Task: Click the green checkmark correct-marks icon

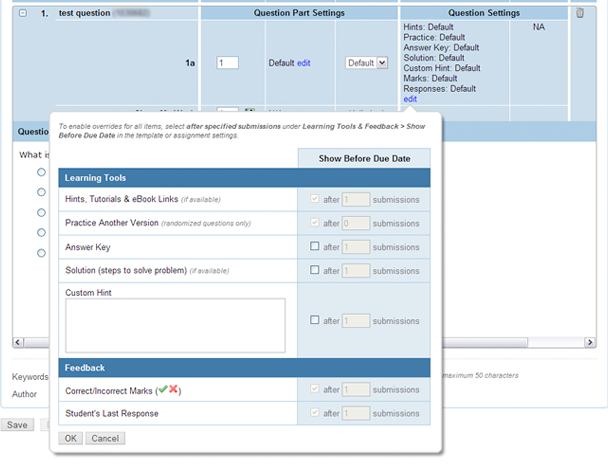Action: coord(163,389)
